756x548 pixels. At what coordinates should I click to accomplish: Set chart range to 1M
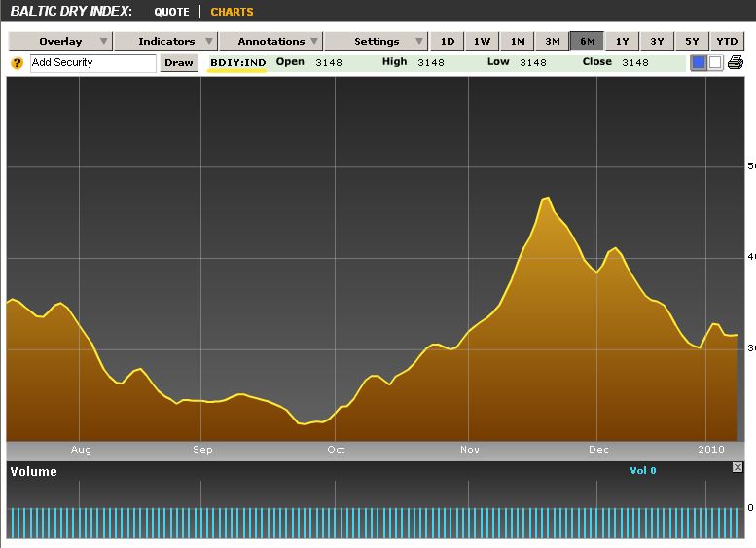(518, 41)
